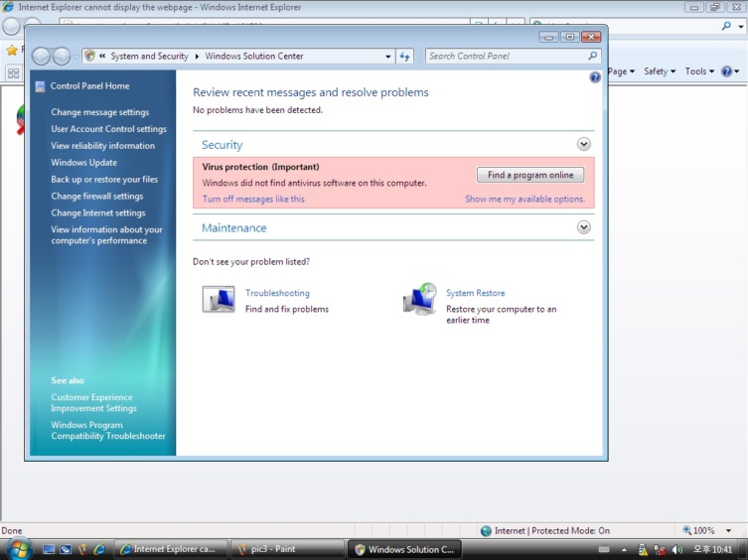Click the System Restore computer clock icon
The height and width of the screenshot is (560, 748).
click(420, 299)
